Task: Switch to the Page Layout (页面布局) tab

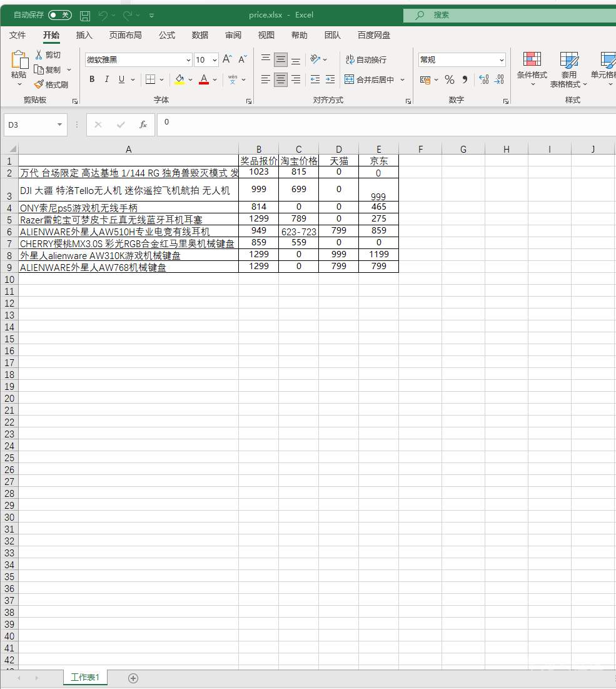Action: point(125,35)
